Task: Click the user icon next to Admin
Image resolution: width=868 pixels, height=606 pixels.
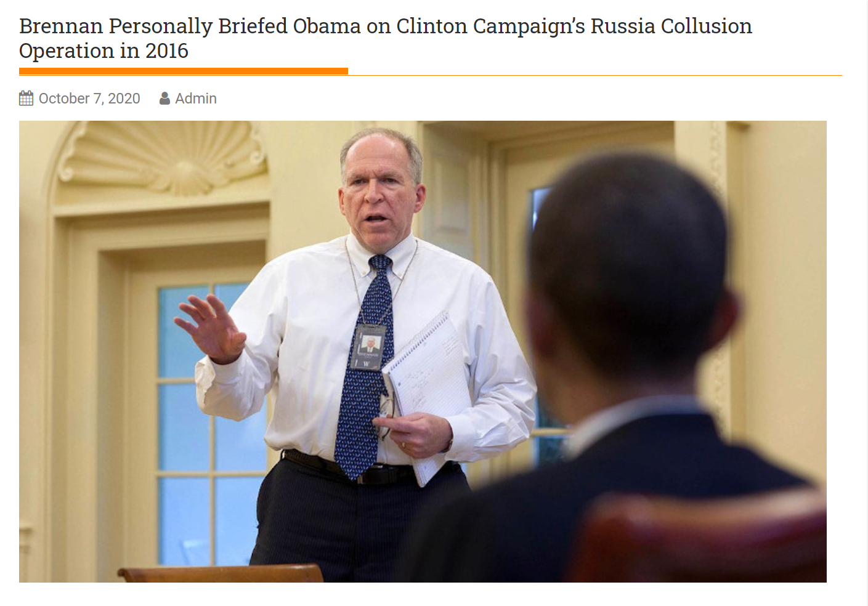Action: 164,99
